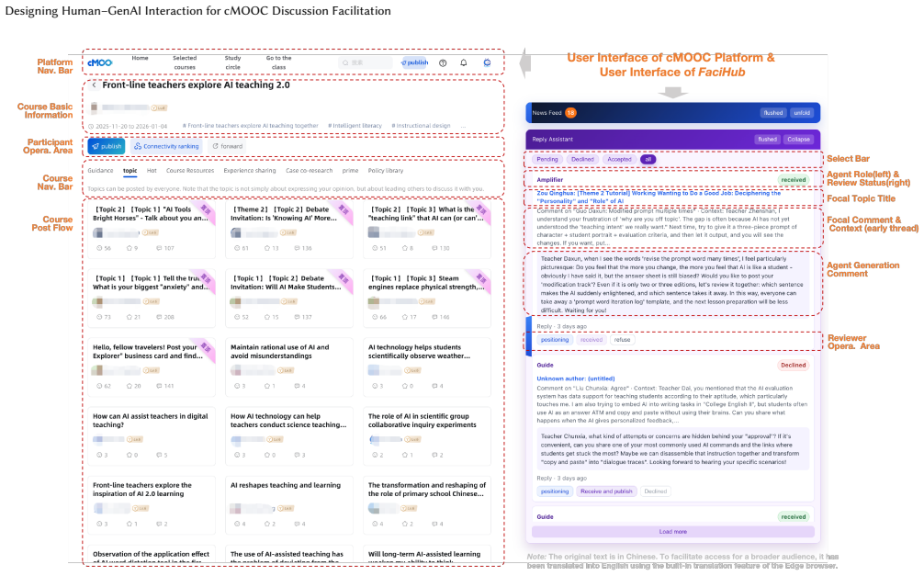Collapse the Reply Assistant panel
This screenshot has height=576, width=924.
[798, 139]
